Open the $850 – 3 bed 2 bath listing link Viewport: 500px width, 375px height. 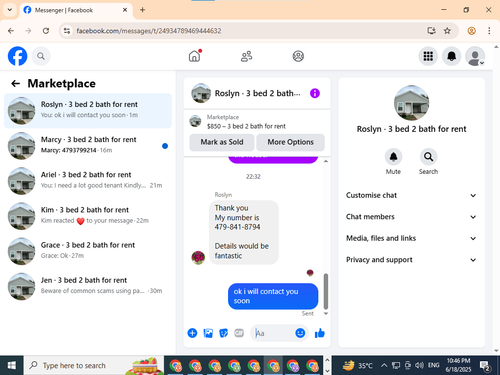pyautogui.click(x=246, y=126)
